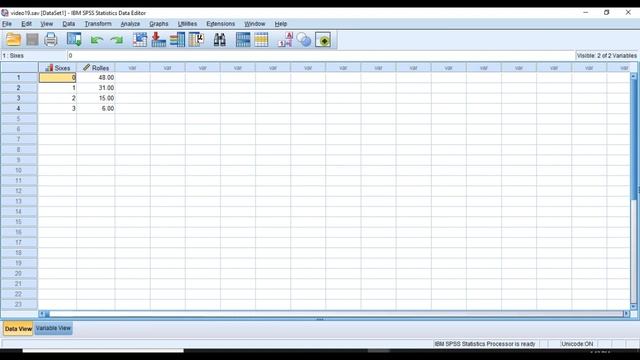Click the Use Variable Sets circles icon
Screen dimensions: 640x360
[x=304, y=40]
